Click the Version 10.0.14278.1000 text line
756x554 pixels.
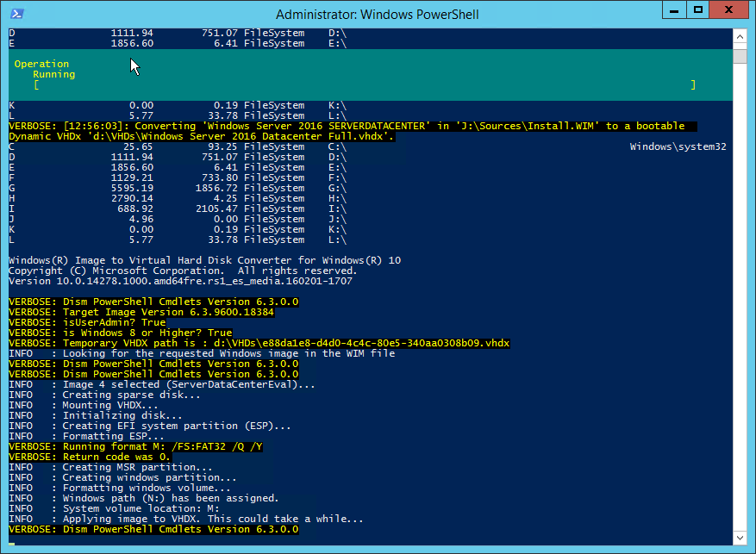tap(180, 282)
